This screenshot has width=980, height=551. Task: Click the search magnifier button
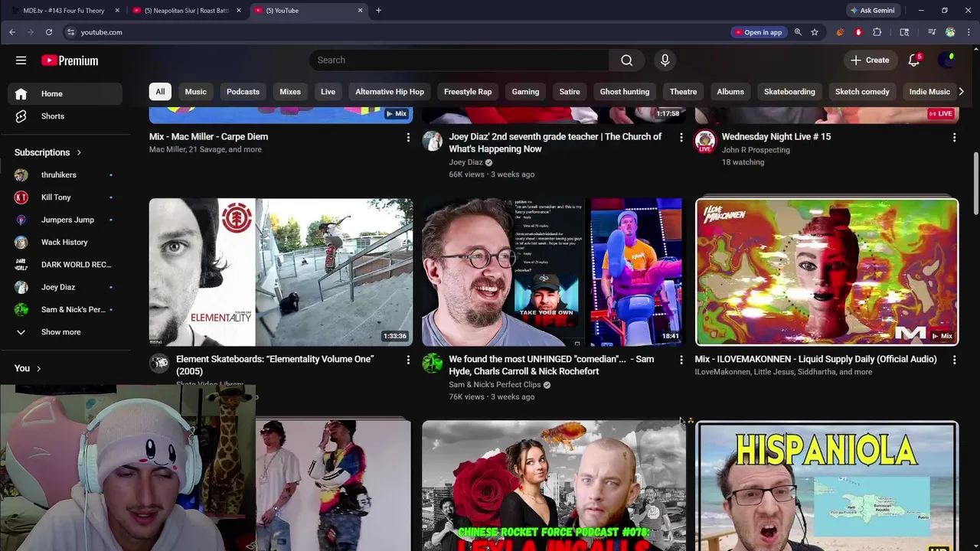(627, 60)
